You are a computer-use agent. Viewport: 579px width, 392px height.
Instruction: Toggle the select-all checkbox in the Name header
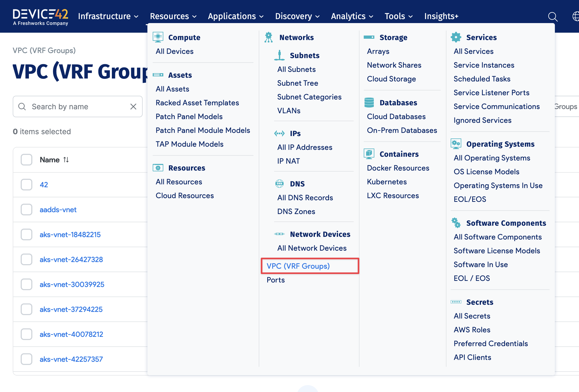tap(26, 160)
